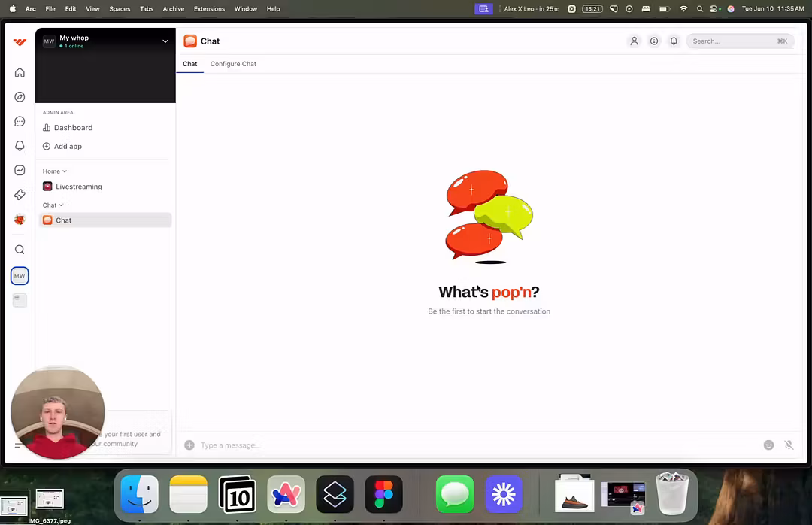Open notifications bell in left sidebar

[x=20, y=146]
